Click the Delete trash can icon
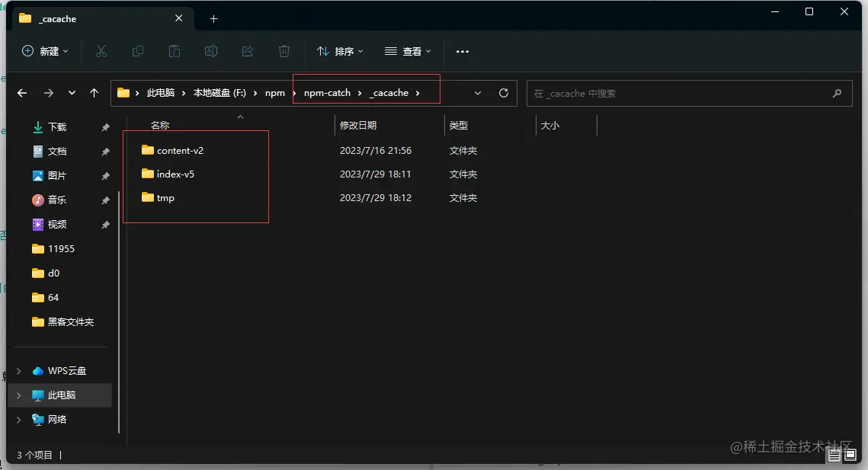This screenshot has width=868, height=470. 284,51
